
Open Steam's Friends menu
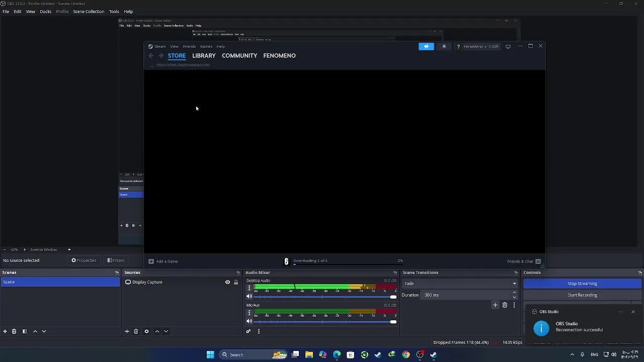click(x=189, y=46)
